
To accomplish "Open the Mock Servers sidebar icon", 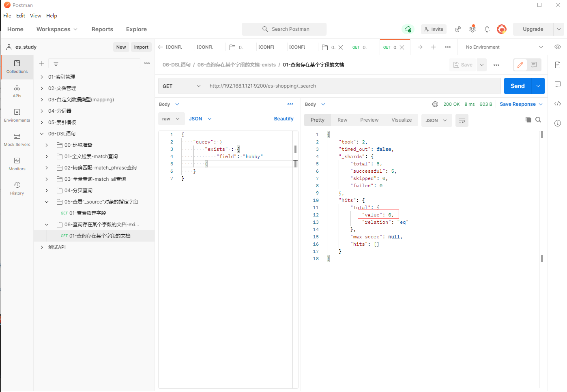I will [17, 139].
